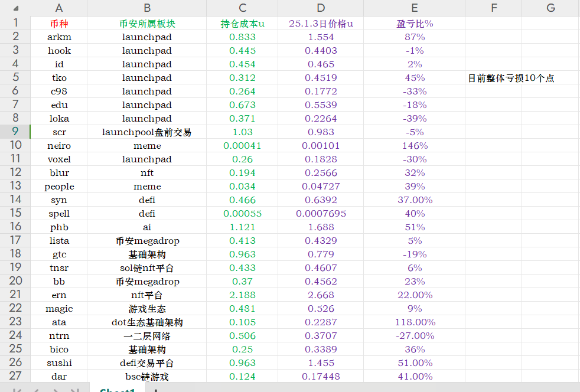Click the dot生态基础架构 cell
The image size is (580, 392).
point(147,322)
